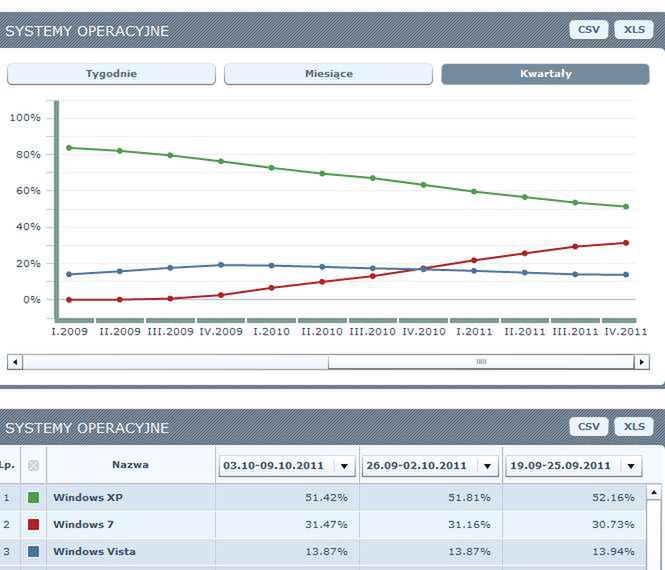
Task: Click the 31.16% Windows 7 value
Action: click(x=469, y=525)
